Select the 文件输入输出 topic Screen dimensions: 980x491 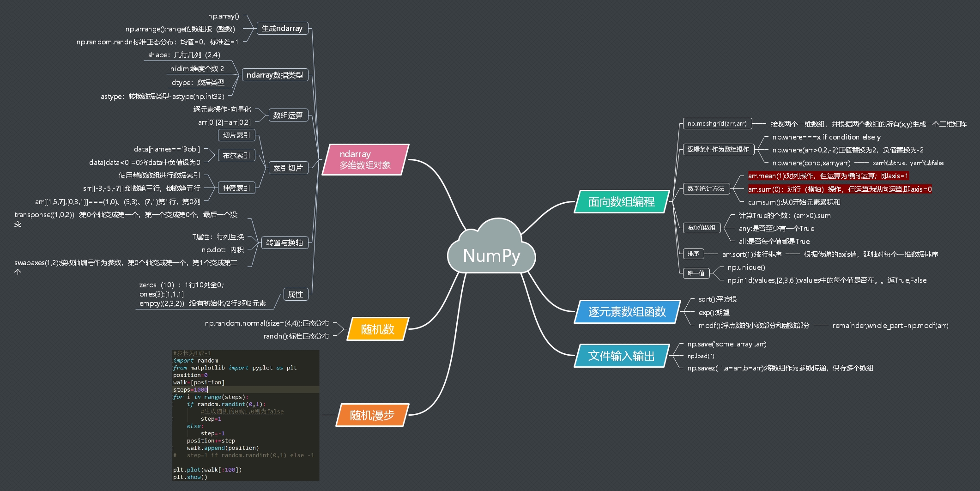point(622,356)
